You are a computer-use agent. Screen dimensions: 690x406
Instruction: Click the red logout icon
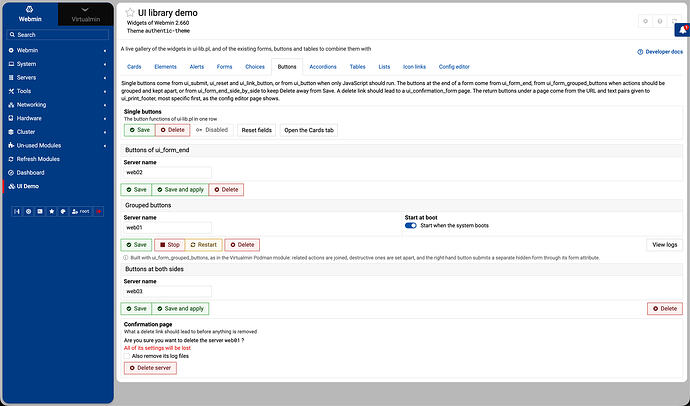[x=99, y=212]
